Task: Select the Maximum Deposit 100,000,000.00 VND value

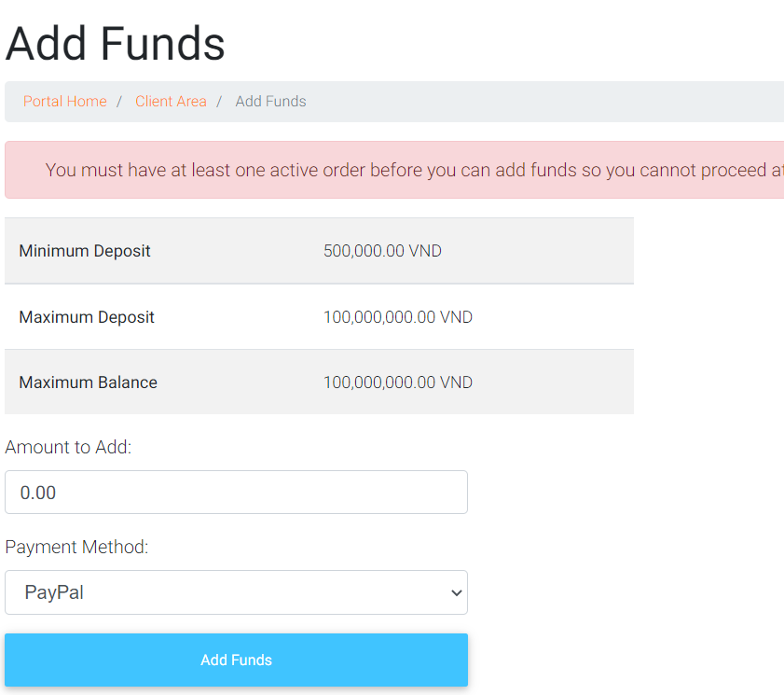Action: pos(398,317)
